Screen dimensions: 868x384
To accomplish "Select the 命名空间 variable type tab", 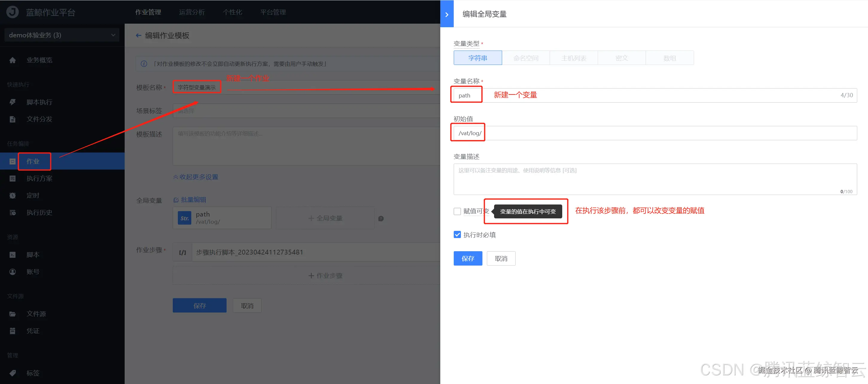I will pyautogui.click(x=526, y=58).
